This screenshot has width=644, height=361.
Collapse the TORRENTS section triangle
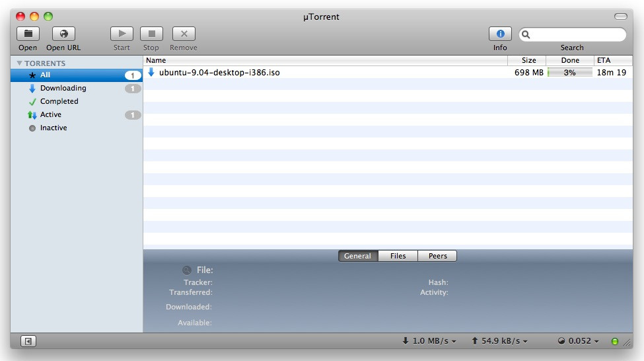20,63
